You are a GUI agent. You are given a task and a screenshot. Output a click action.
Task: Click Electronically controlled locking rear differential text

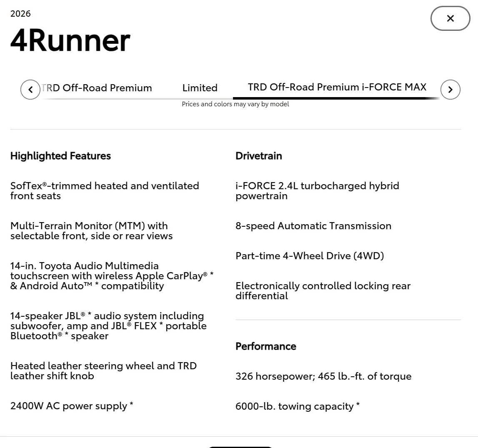323,291
